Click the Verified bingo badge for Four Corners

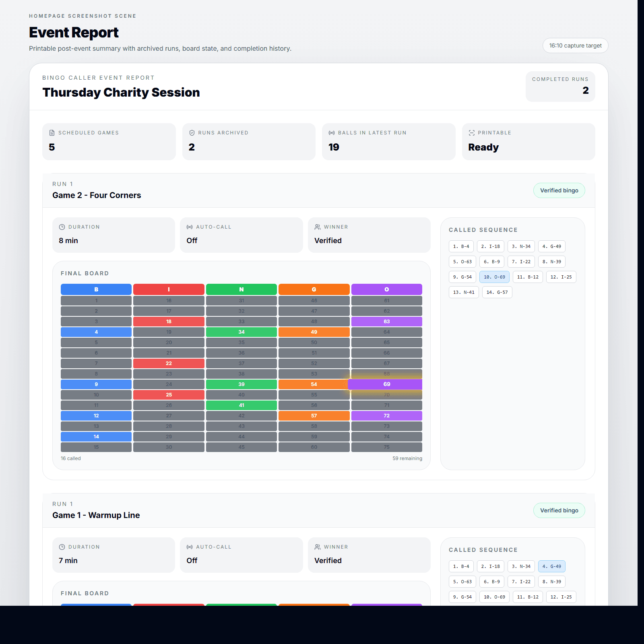559,190
